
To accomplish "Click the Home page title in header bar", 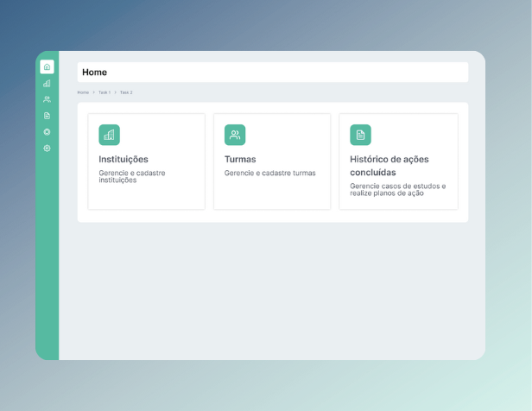I will pyautogui.click(x=94, y=73).
